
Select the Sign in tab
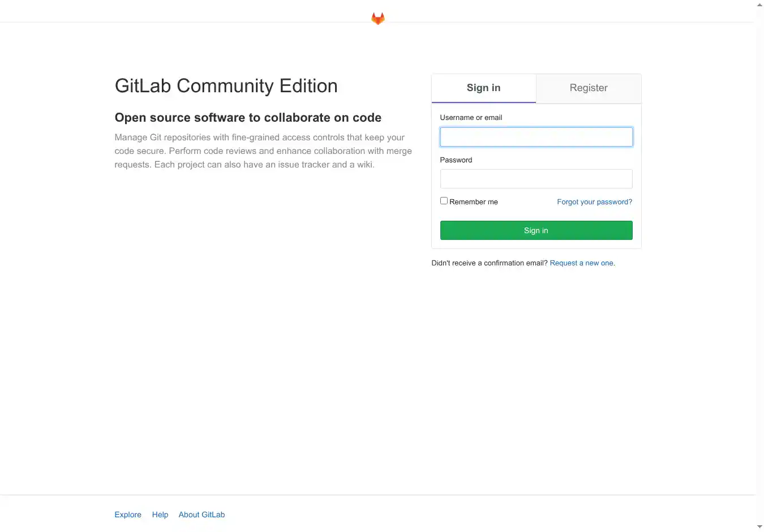point(483,88)
